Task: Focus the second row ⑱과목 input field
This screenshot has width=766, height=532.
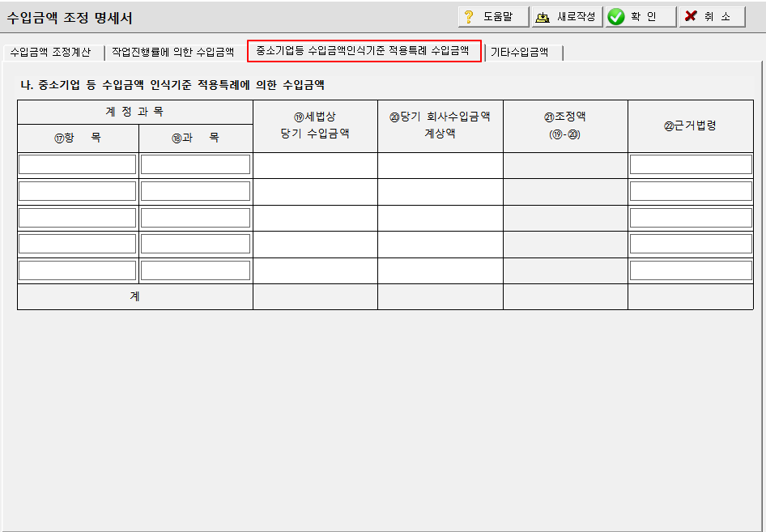Action: click(195, 191)
